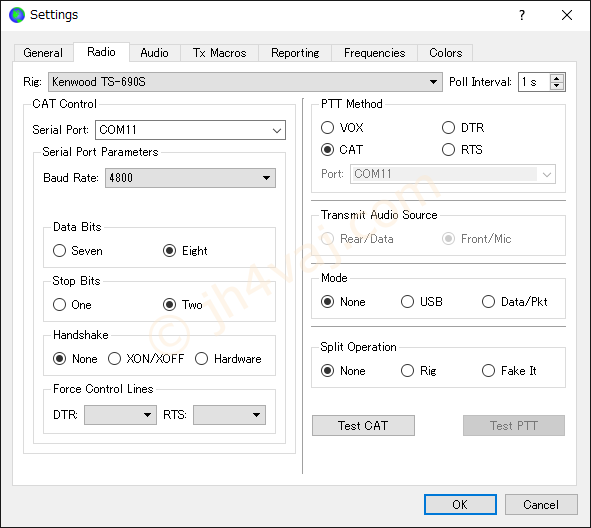Click the WSJT-X globe icon in title bar
591x528 pixels.
coord(17,15)
